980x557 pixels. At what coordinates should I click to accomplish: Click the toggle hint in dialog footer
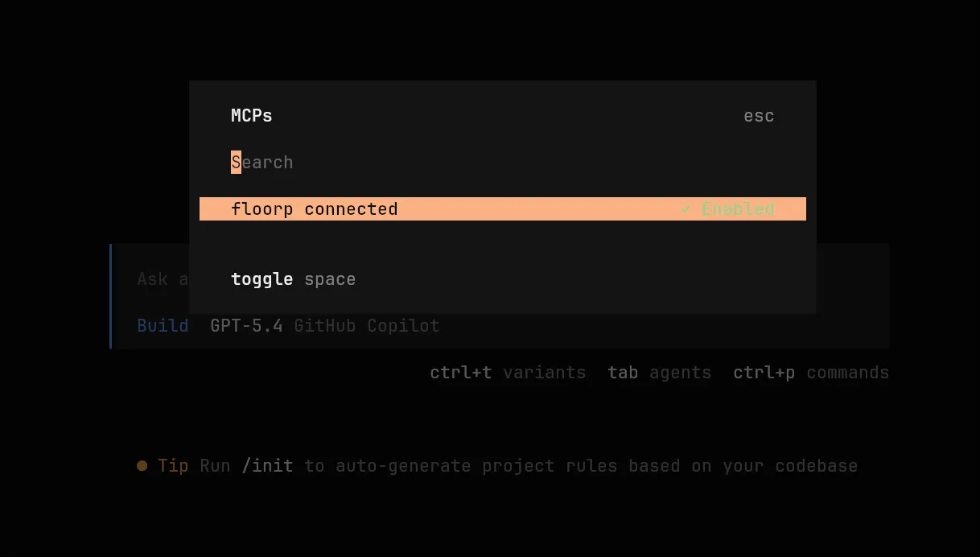[x=261, y=279]
